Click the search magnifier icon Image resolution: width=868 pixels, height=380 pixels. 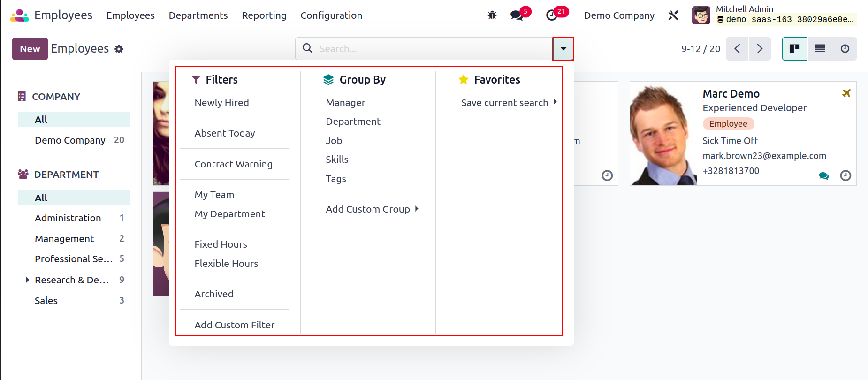pos(308,48)
